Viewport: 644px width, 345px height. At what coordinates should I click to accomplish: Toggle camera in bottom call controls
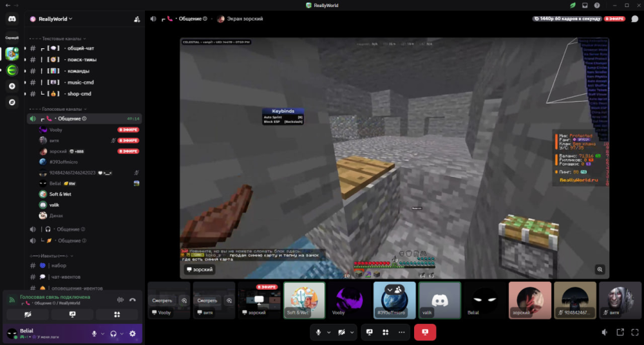click(341, 332)
